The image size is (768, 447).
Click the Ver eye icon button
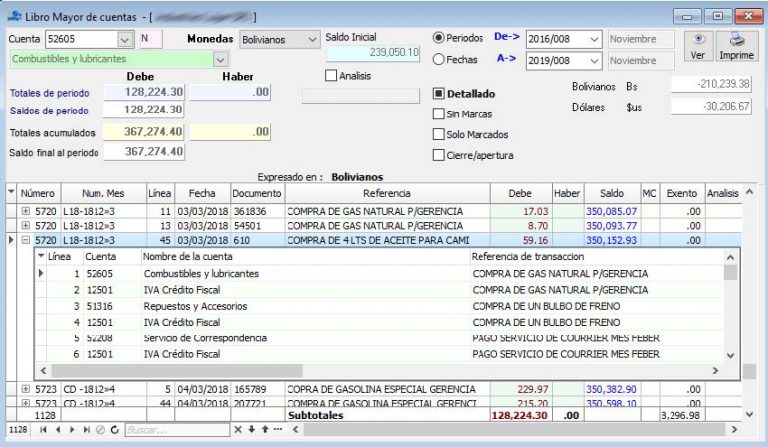coord(698,46)
